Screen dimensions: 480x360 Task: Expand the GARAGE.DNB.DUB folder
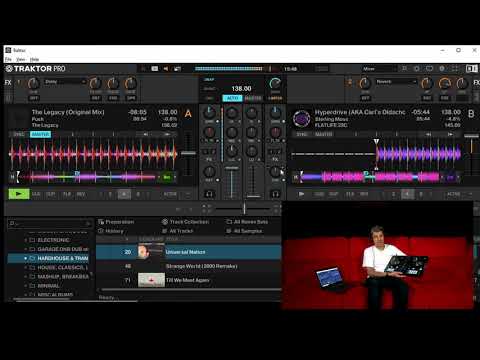tap(26, 249)
